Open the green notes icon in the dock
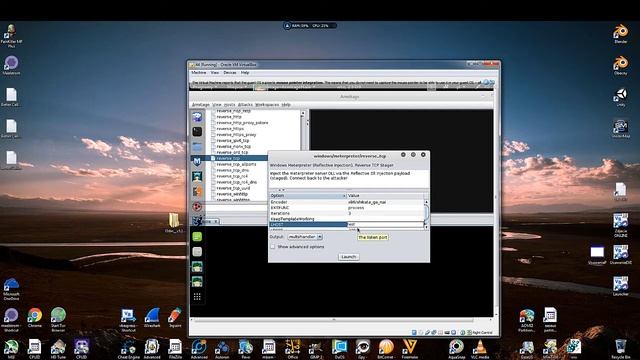Image resolution: width=640 pixels, height=360 pixels. pos(197,237)
